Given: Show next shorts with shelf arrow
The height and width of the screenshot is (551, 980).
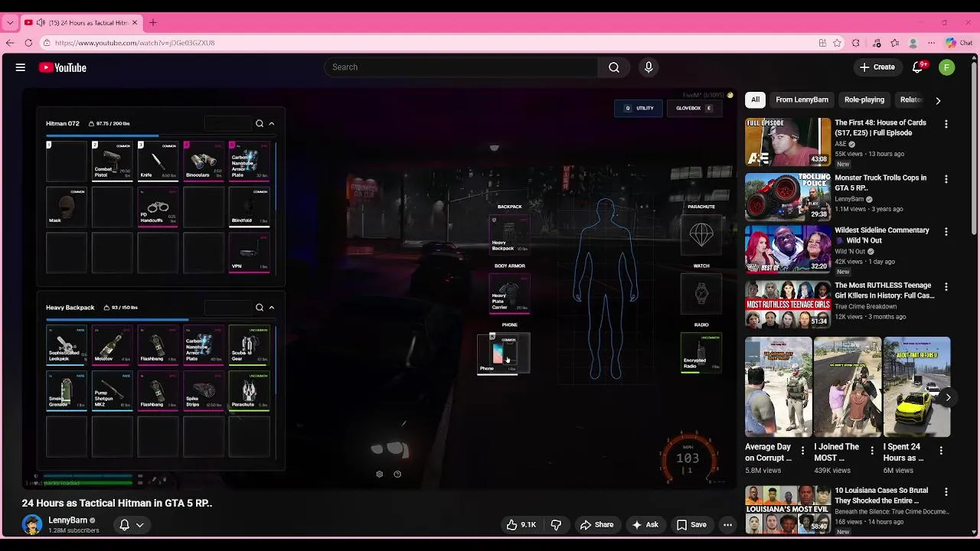Looking at the screenshot, I should [x=948, y=397].
